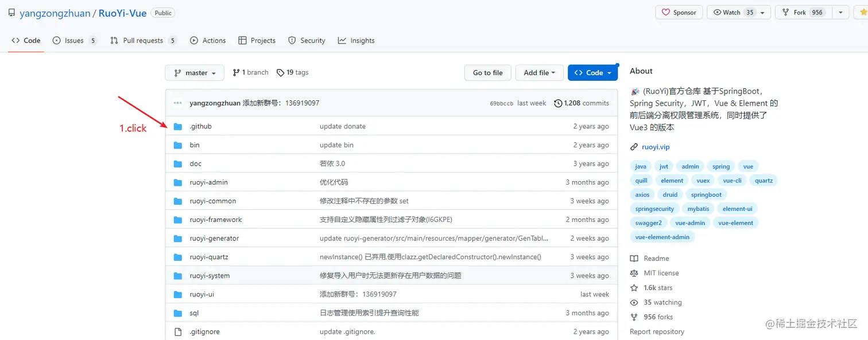This screenshot has height=340, width=868.
Task: Click the .gitignore file icon
Action: coord(178,331)
